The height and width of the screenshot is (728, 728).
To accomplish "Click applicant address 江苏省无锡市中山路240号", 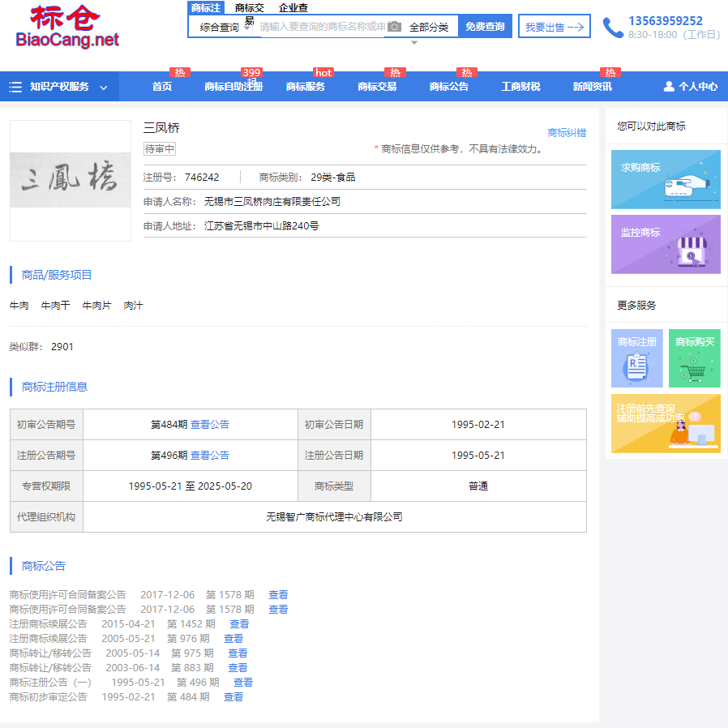I will point(261,226).
